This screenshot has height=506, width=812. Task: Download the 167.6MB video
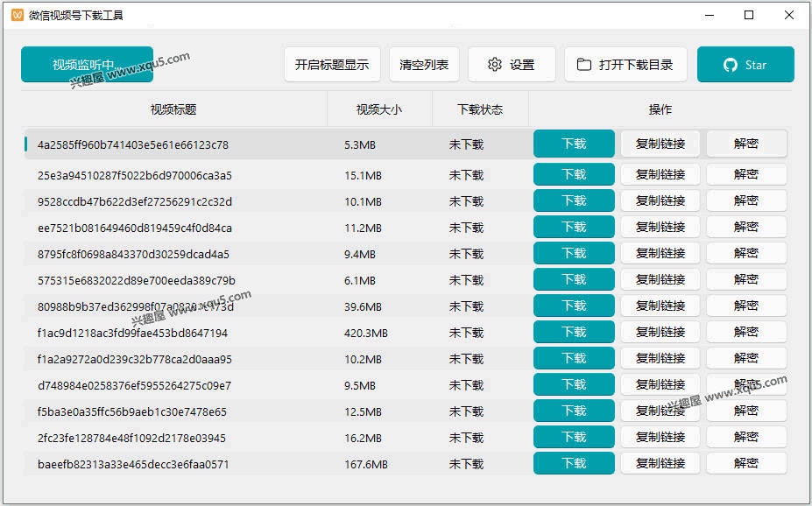[574, 463]
